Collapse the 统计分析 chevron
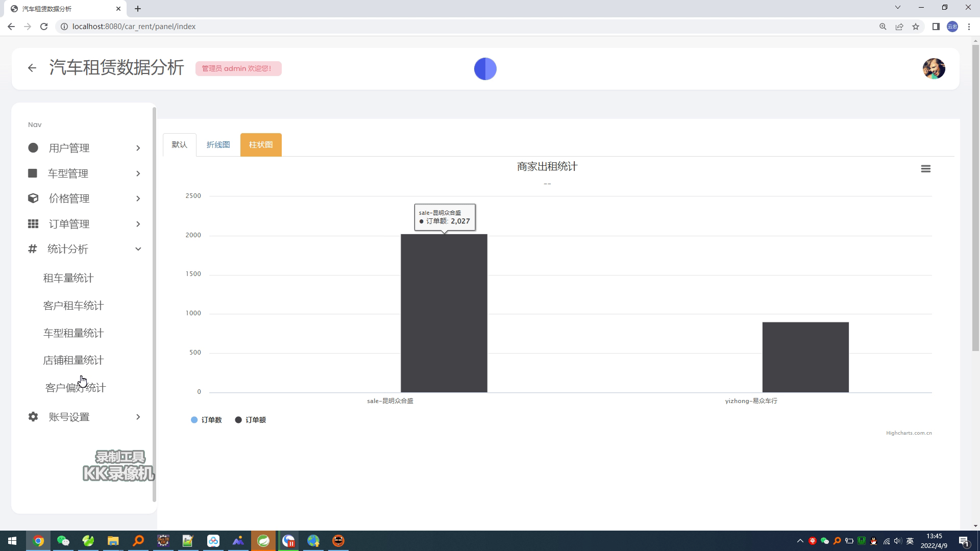Viewport: 980px width, 551px height. coord(138,249)
